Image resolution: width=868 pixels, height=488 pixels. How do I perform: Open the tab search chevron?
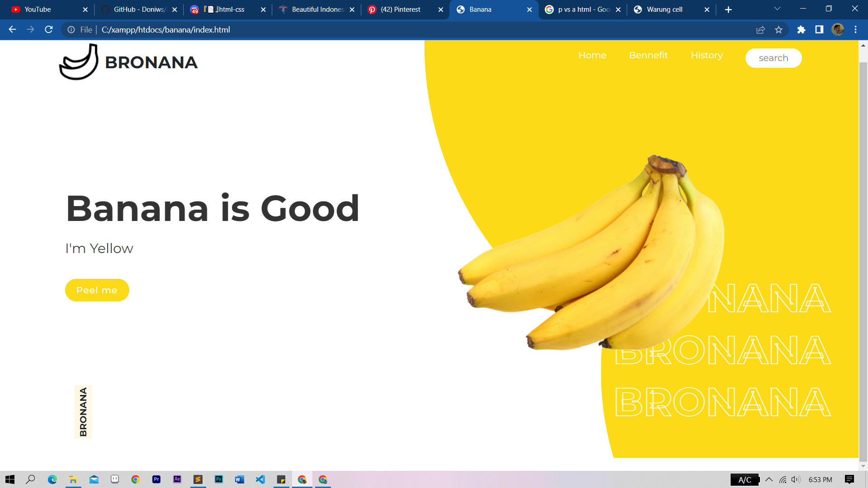pyautogui.click(x=777, y=9)
